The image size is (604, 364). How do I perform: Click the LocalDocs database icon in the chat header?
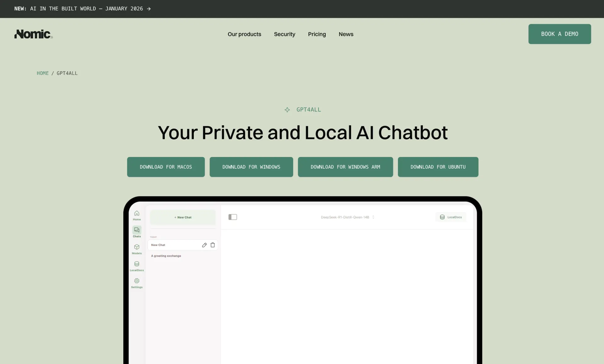(442, 217)
